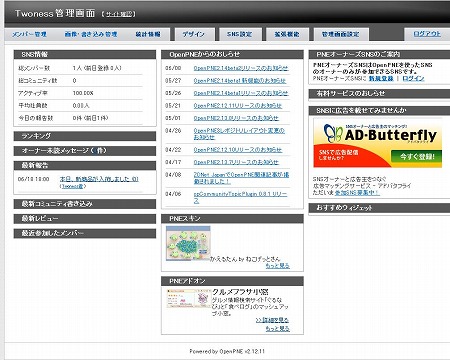Click the おすすめウィジェット header
This screenshot has width=450, height=360.
pos(379,208)
